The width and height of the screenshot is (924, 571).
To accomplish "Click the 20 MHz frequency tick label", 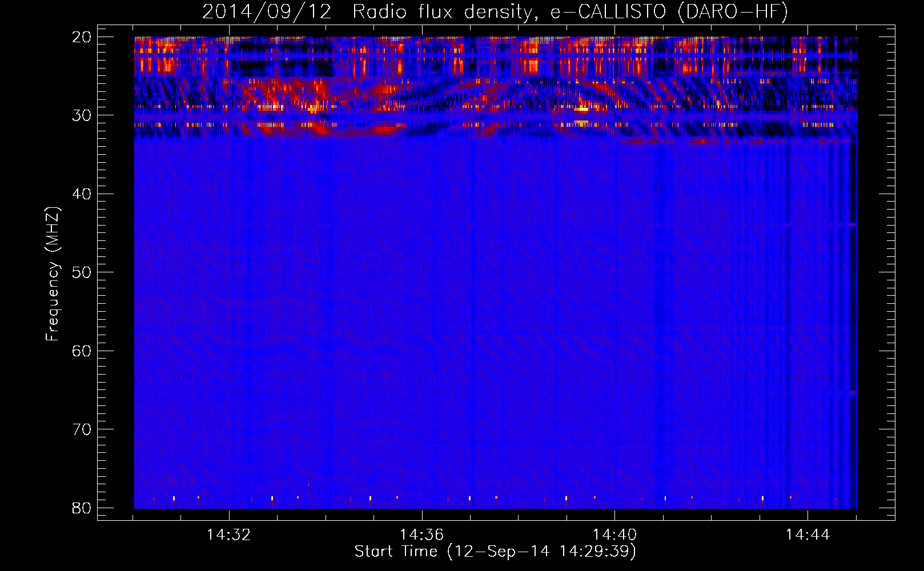I will click(x=82, y=37).
